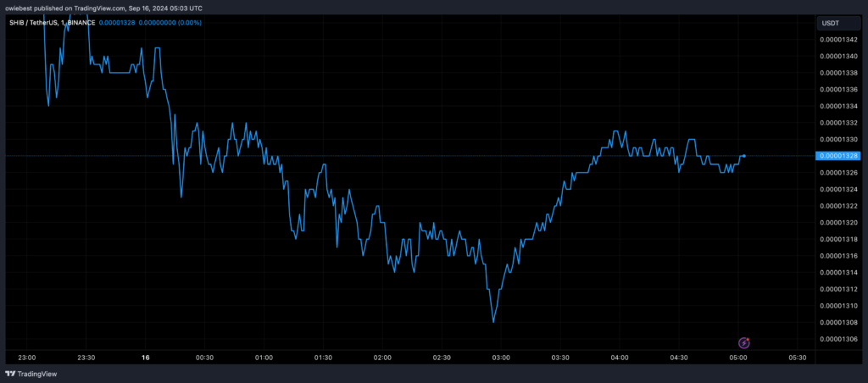Click the 05:30 time axis label
868x383 pixels.
coord(797,358)
